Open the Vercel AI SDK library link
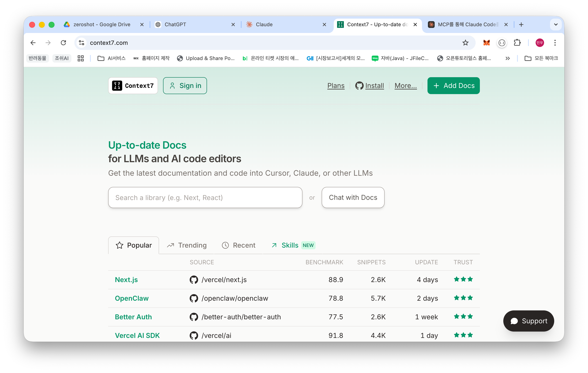The height and width of the screenshot is (373, 588). (x=137, y=335)
